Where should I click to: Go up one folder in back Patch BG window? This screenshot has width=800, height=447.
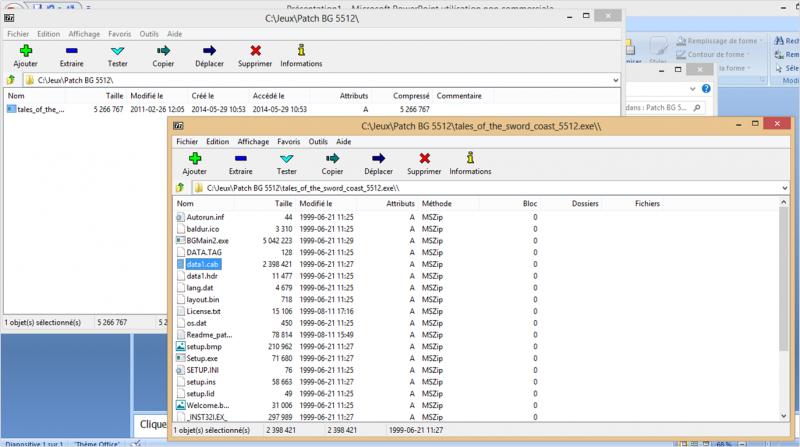[11, 80]
